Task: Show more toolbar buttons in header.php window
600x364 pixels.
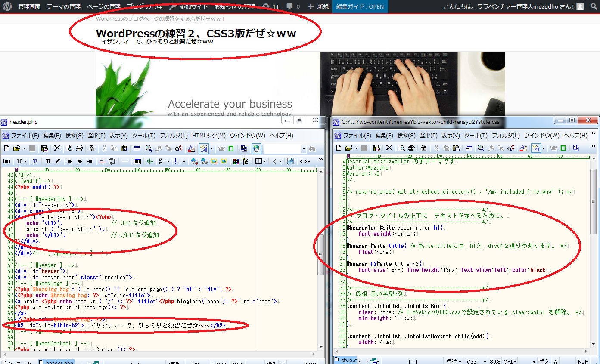Action: [x=320, y=160]
